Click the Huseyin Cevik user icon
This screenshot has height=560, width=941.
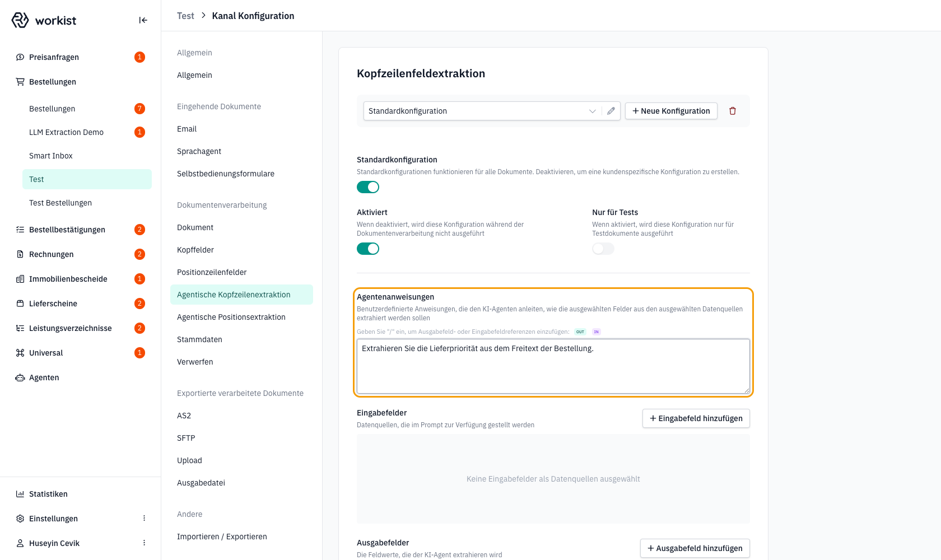click(x=20, y=543)
